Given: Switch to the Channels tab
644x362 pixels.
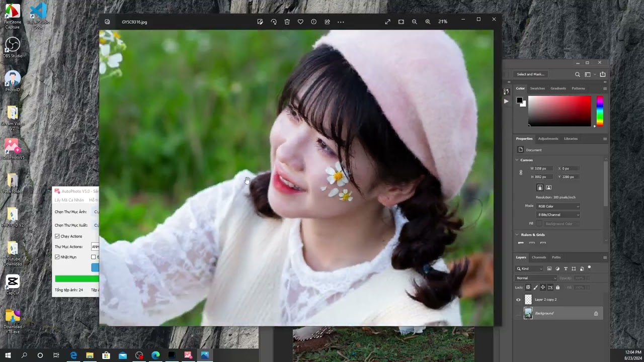Looking at the screenshot, I should point(539,257).
